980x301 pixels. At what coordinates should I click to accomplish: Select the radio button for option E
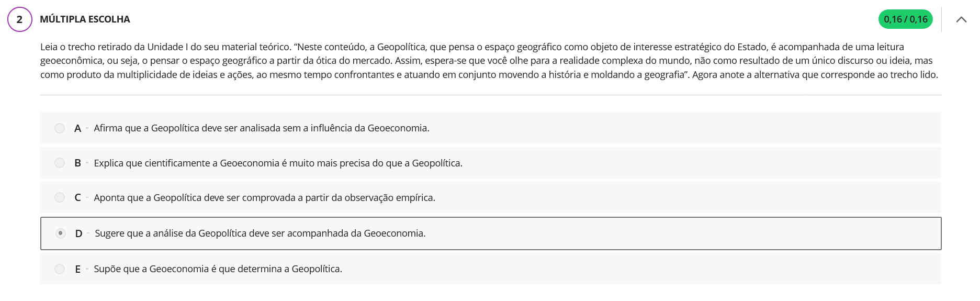point(60,269)
